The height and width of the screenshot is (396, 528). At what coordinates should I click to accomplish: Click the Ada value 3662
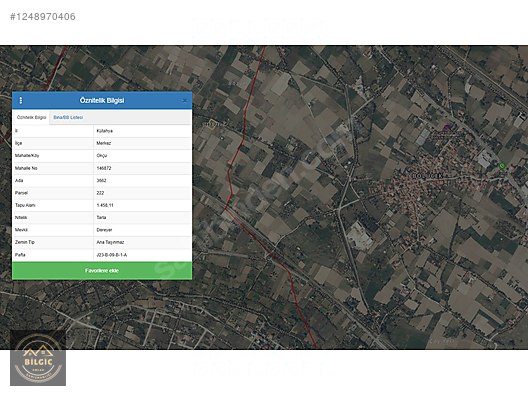[x=101, y=180]
